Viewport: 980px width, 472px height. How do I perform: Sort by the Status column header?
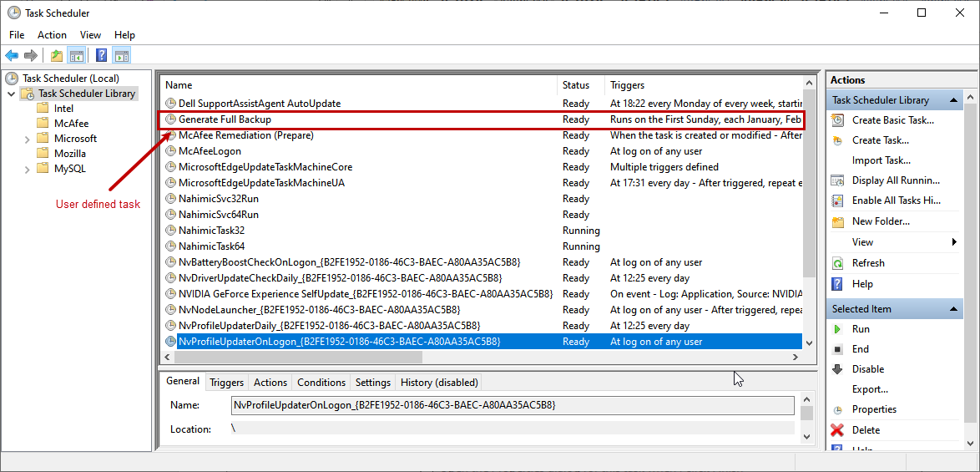pyautogui.click(x=581, y=85)
